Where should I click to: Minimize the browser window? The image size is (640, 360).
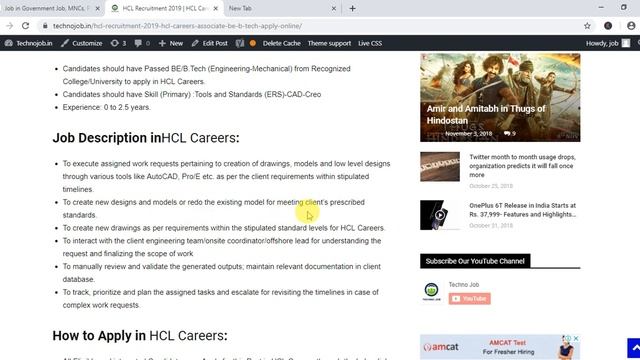pyautogui.click(x=601, y=8)
